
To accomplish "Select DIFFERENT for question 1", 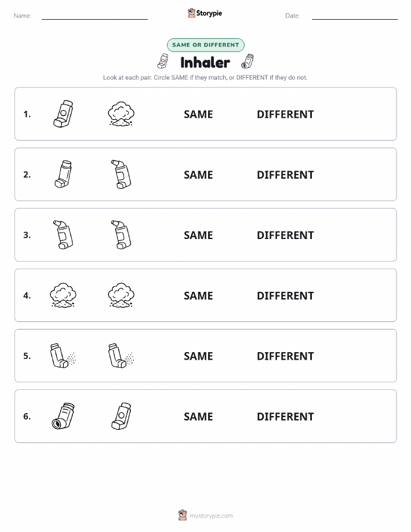I will click(x=285, y=114).
